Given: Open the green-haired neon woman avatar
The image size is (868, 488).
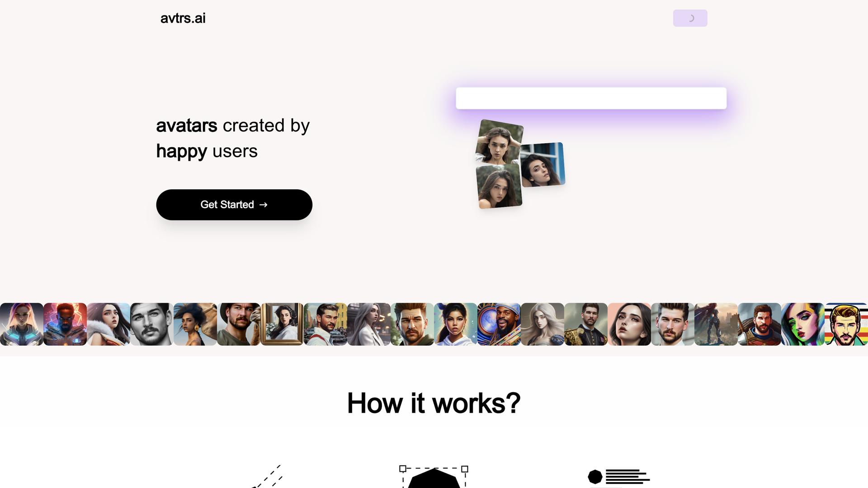Looking at the screenshot, I should [x=803, y=324].
